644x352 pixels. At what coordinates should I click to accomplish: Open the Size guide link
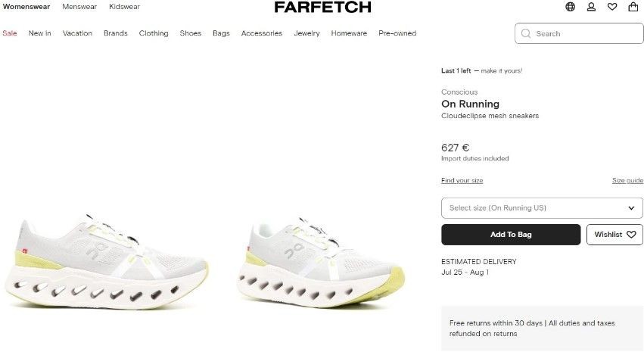point(627,180)
